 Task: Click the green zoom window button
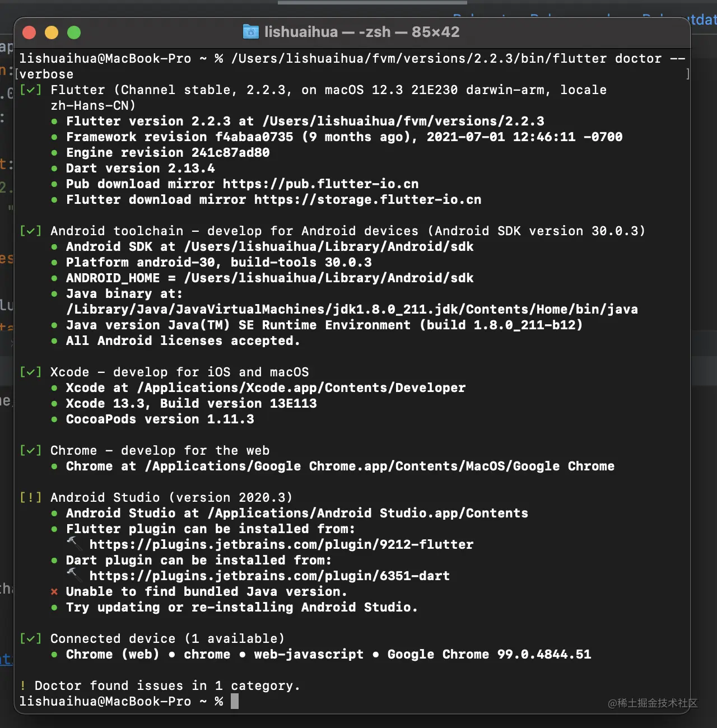(74, 32)
